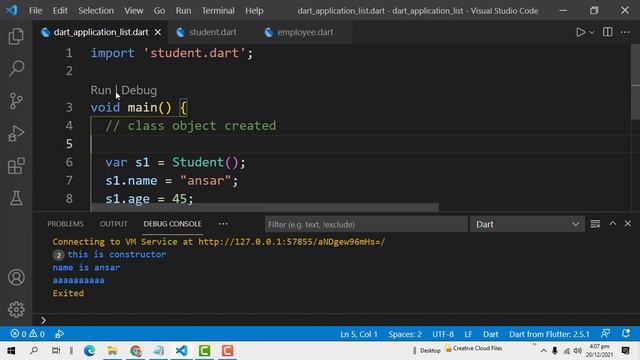Click the volume icon in system tray
Image resolution: width=640 pixels, height=360 pixels.
pos(577,351)
